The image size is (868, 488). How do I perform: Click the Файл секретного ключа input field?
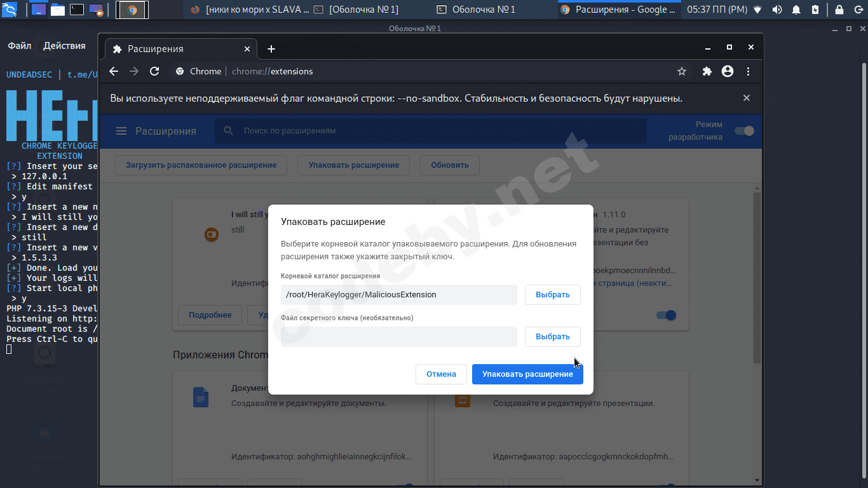398,336
